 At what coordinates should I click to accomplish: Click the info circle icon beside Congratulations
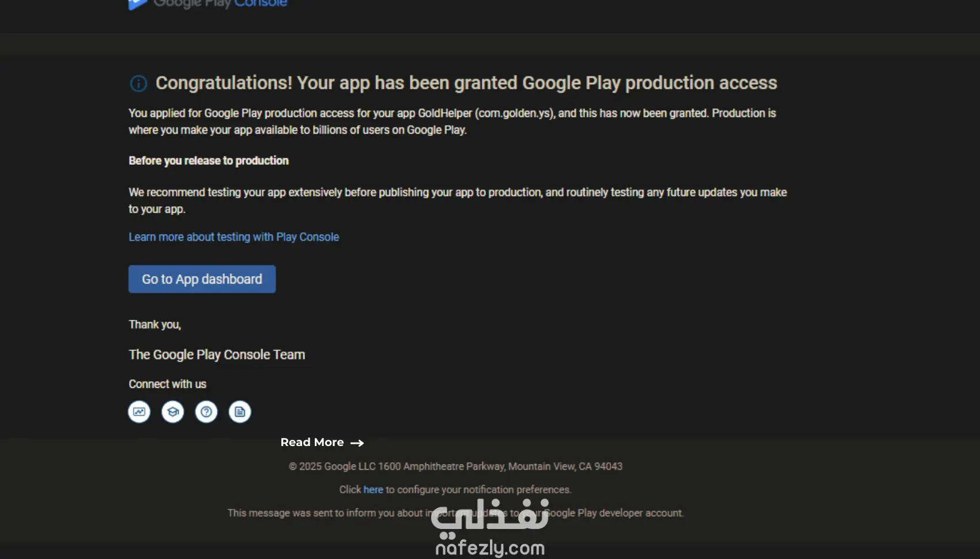point(138,84)
